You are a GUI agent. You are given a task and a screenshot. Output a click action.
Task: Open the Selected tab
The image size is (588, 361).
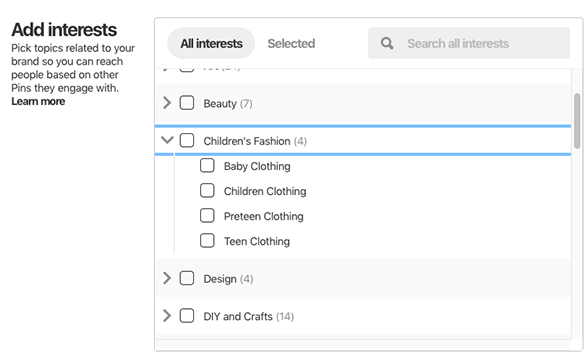pos(291,43)
